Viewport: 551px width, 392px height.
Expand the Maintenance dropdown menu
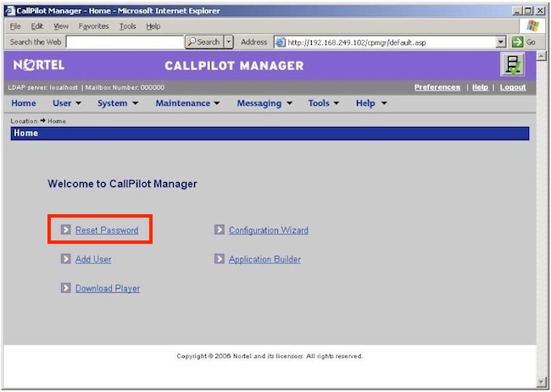pos(187,103)
